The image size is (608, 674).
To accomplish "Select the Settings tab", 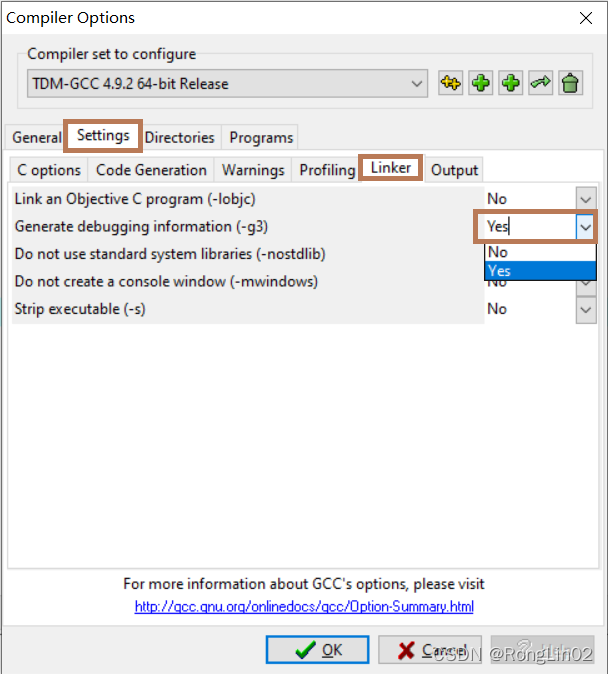I will [103, 135].
